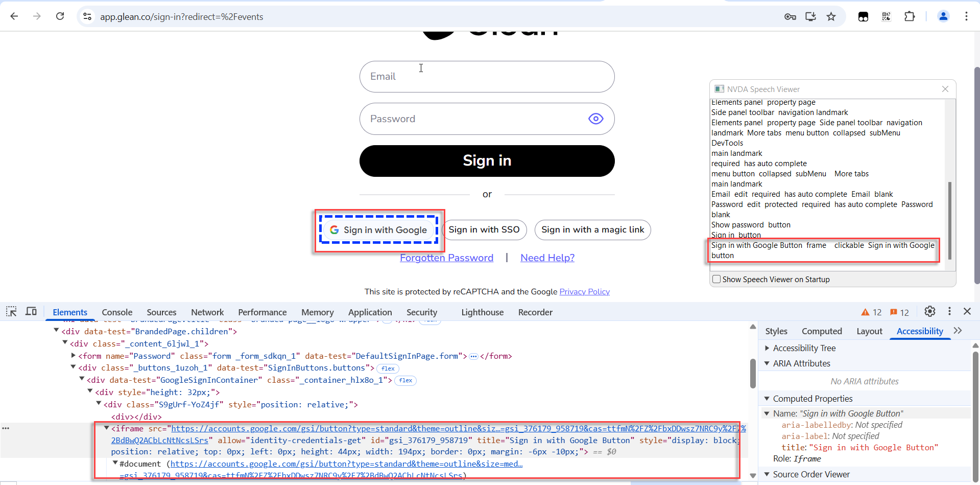The height and width of the screenshot is (485, 980).
Task: Expand the Password form element node
Action: click(x=74, y=356)
